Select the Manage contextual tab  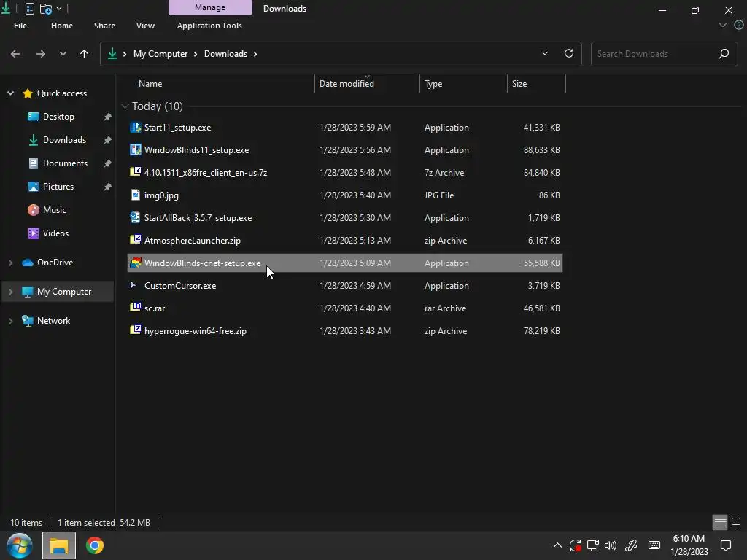(x=210, y=7)
